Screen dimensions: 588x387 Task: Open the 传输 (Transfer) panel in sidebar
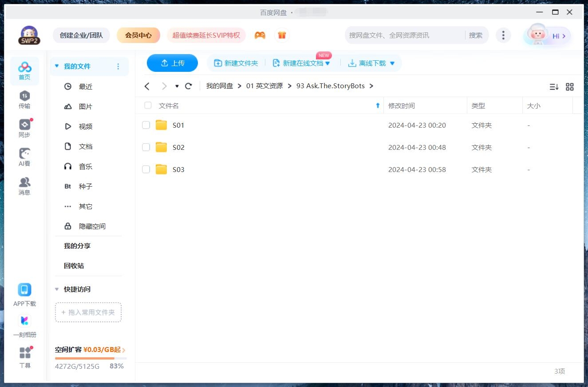point(24,99)
